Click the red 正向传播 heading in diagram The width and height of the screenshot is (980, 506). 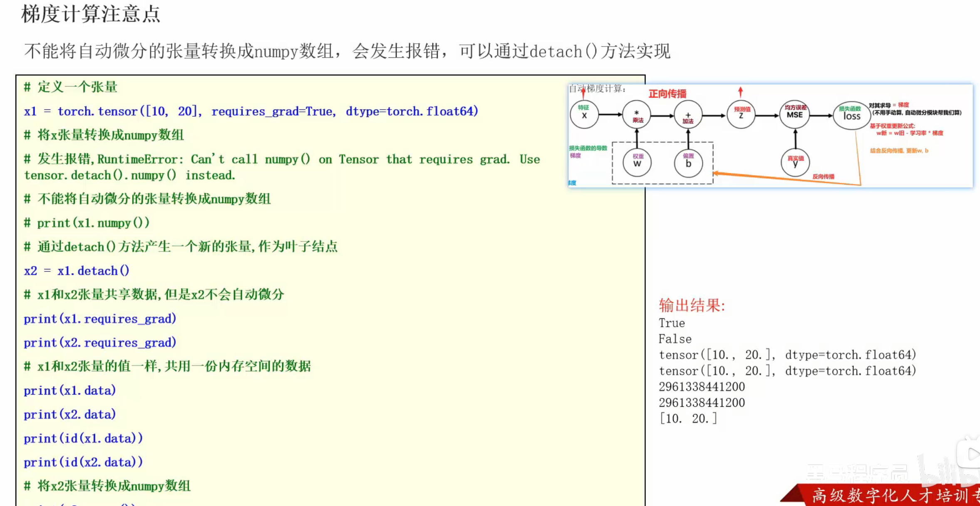coord(667,94)
